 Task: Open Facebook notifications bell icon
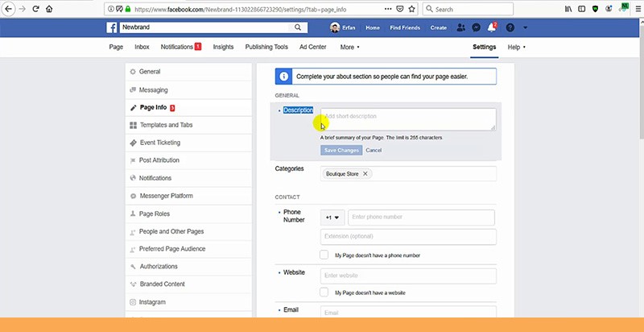click(x=492, y=27)
